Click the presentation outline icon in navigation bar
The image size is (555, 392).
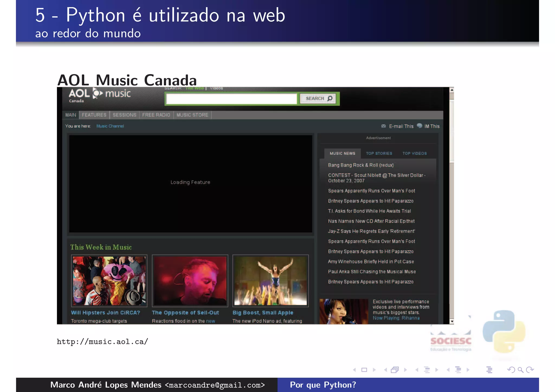click(489, 370)
